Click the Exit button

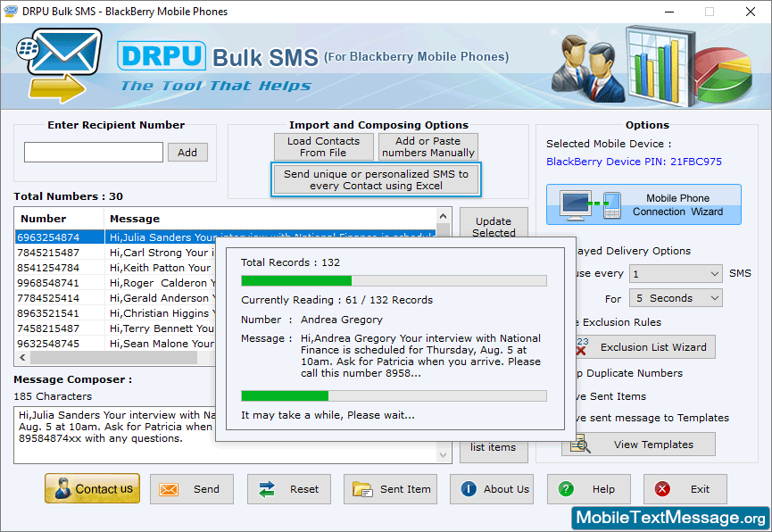(685, 489)
